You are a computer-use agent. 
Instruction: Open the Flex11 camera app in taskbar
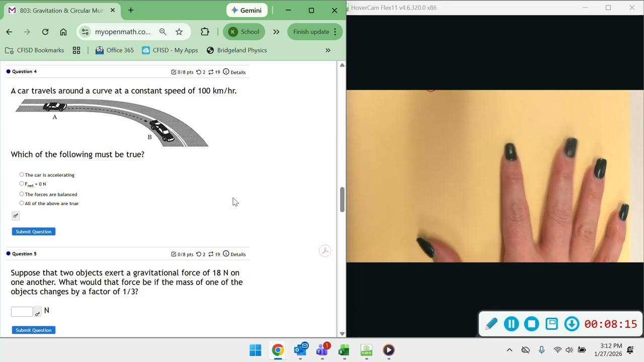point(366,350)
